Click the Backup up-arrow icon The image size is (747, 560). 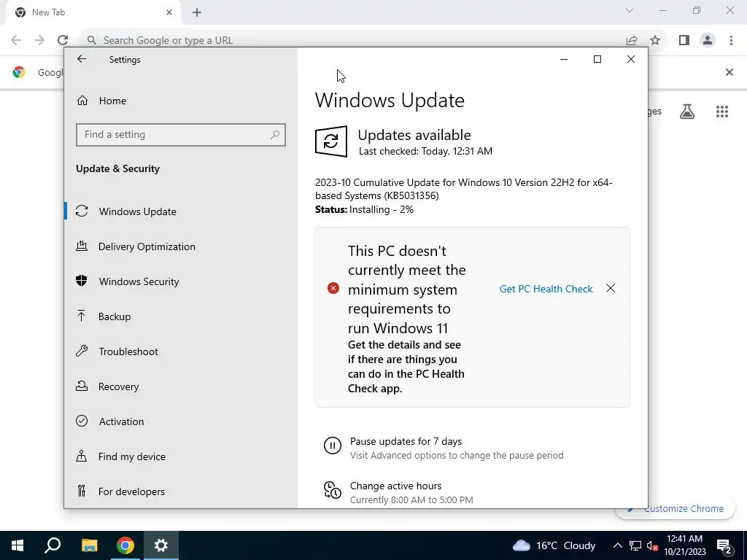tap(82, 316)
